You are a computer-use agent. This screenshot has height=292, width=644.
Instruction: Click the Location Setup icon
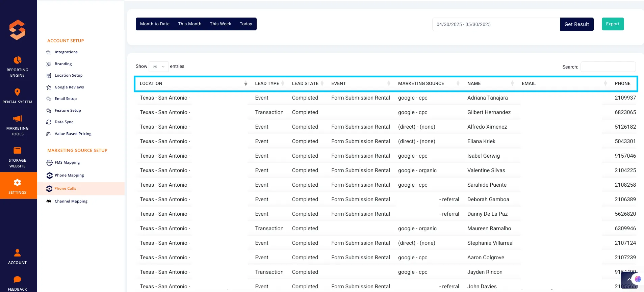[x=49, y=76]
